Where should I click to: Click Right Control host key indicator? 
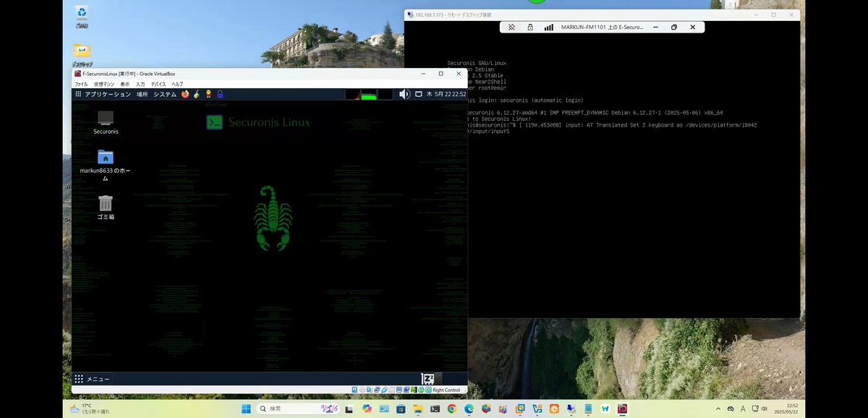click(x=446, y=390)
